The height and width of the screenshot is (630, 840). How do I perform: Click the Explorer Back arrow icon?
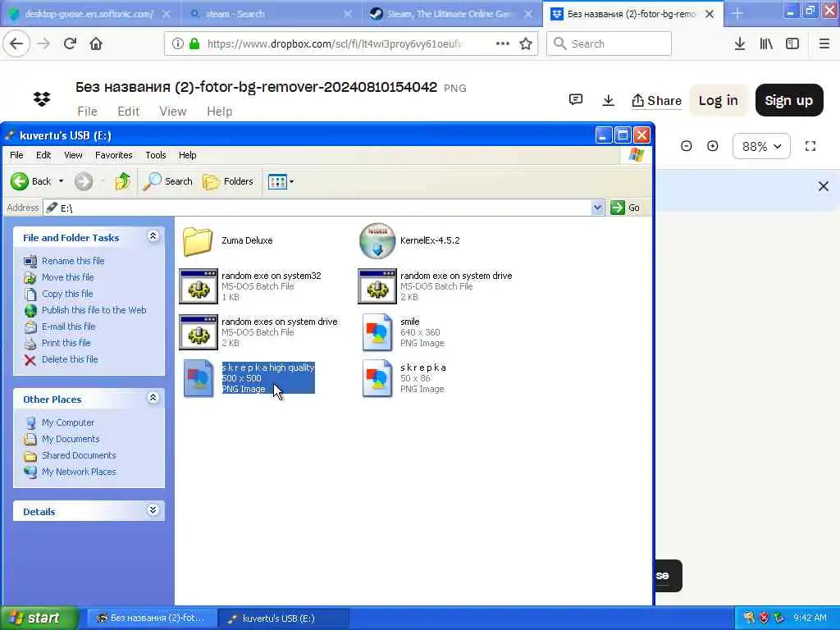click(20, 181)
